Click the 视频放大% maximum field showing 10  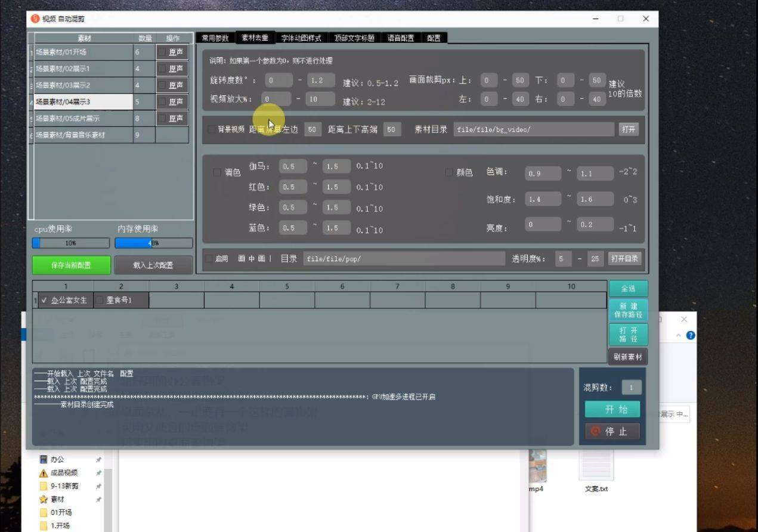[x=321, y=99]
